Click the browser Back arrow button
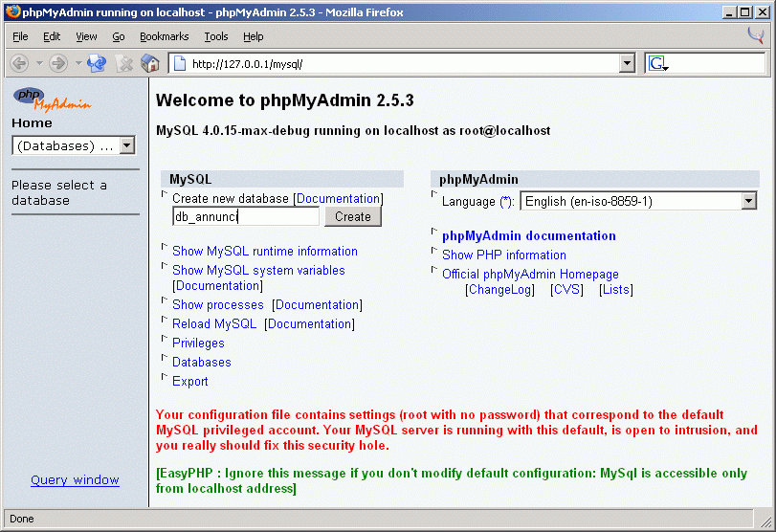Image resolution: width=776 pixels, height=532 pixels. pyautogui.click(x=19, y=63)
